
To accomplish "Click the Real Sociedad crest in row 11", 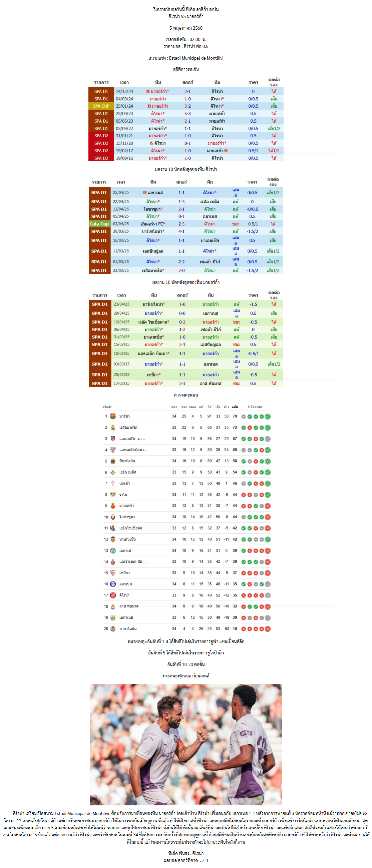I will click(113, 528).
